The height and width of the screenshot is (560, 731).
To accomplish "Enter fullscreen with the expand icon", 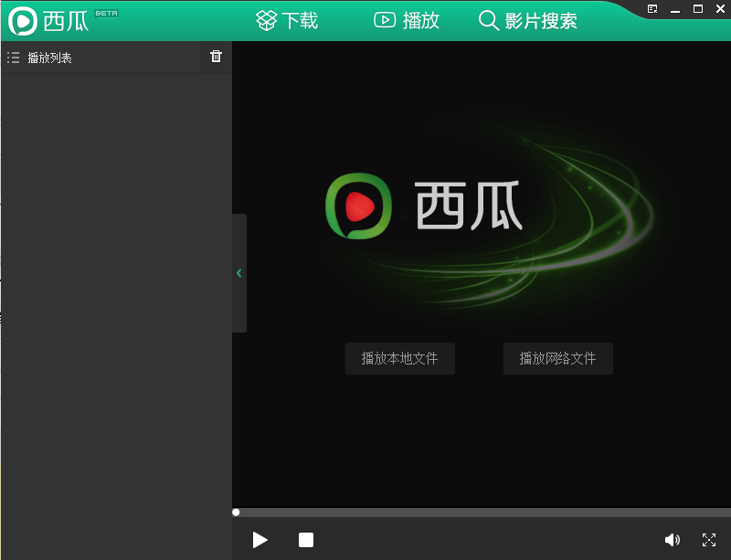I will coord(710,540).
